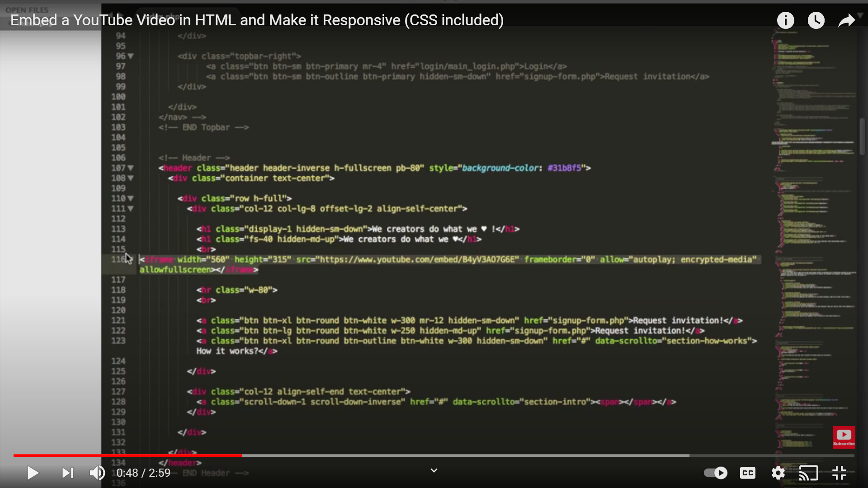Click the 'Header' comment on line 106
The height and width of the screenshot is (488, 868).
click(194, 158)
